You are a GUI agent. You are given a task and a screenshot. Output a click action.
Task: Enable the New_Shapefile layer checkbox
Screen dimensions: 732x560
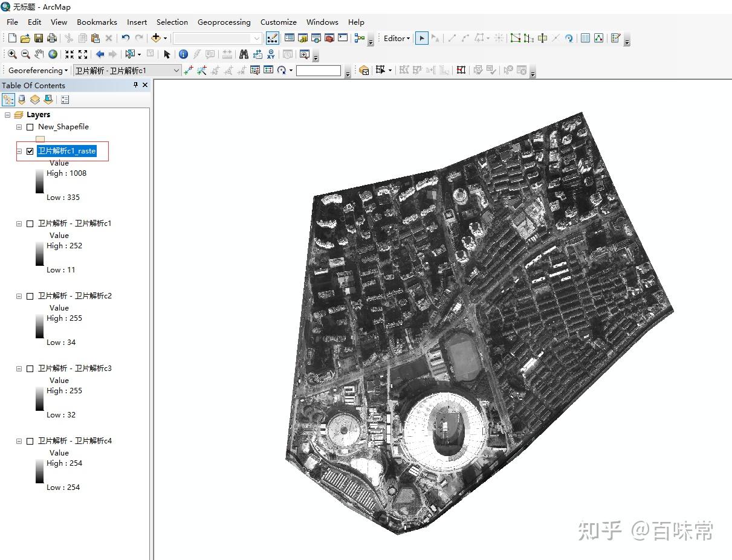(x=30, y=127)
